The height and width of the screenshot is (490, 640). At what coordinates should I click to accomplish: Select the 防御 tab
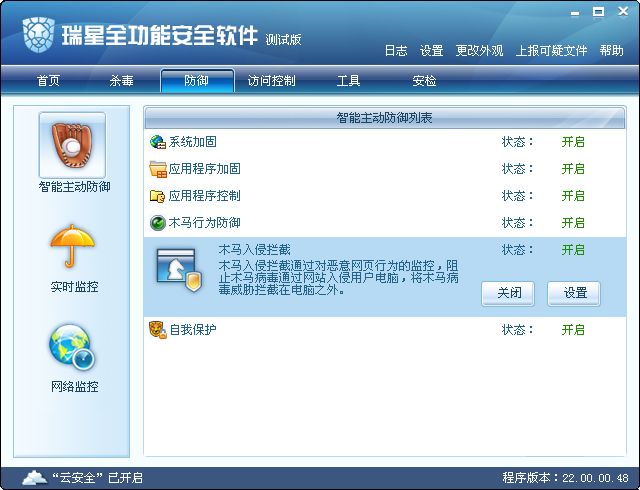tap(197, 80)
